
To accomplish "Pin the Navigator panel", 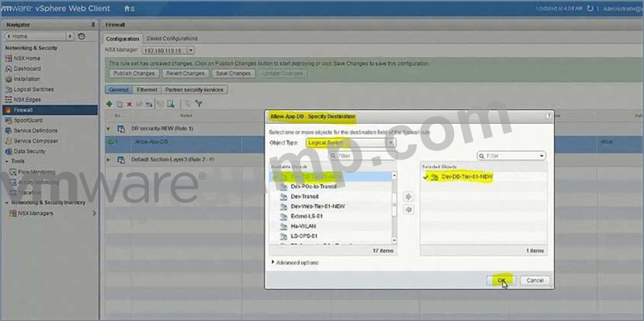I will pos(93,25).
